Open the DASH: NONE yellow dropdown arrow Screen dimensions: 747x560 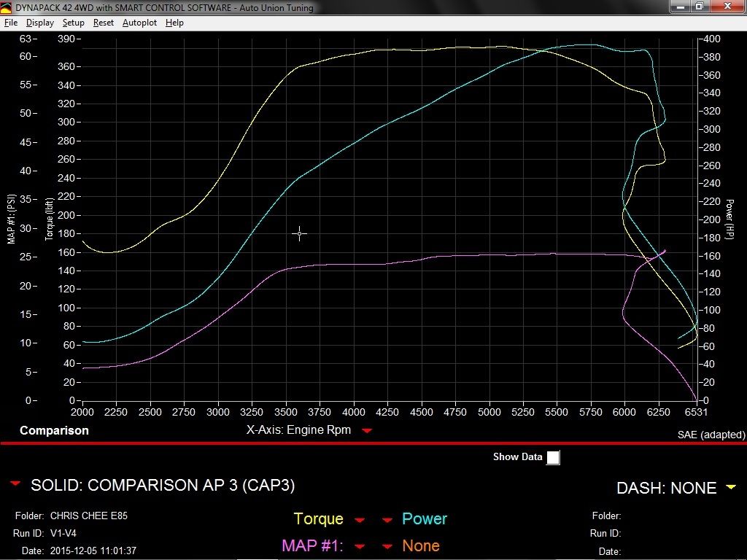730,487
